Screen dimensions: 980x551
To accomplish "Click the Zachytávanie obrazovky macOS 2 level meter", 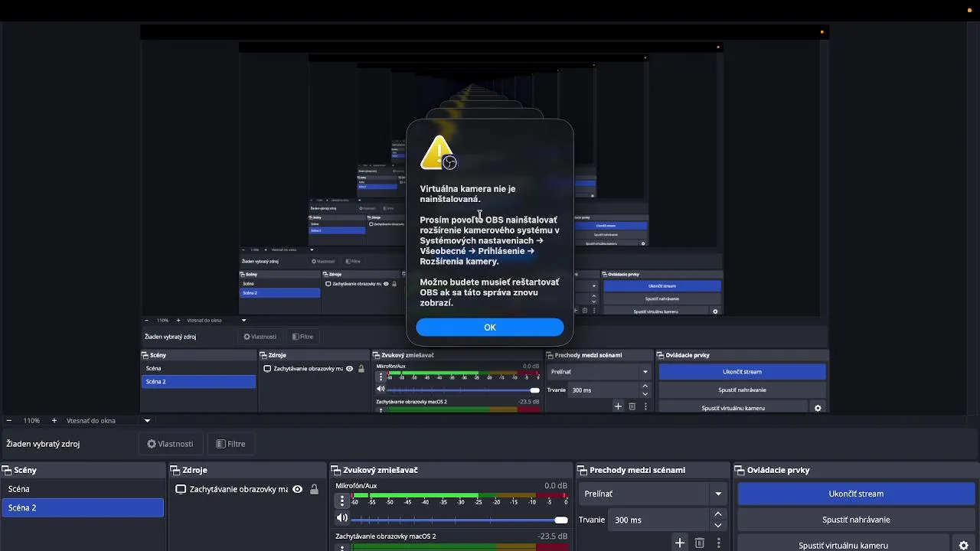I will point(459,546).
